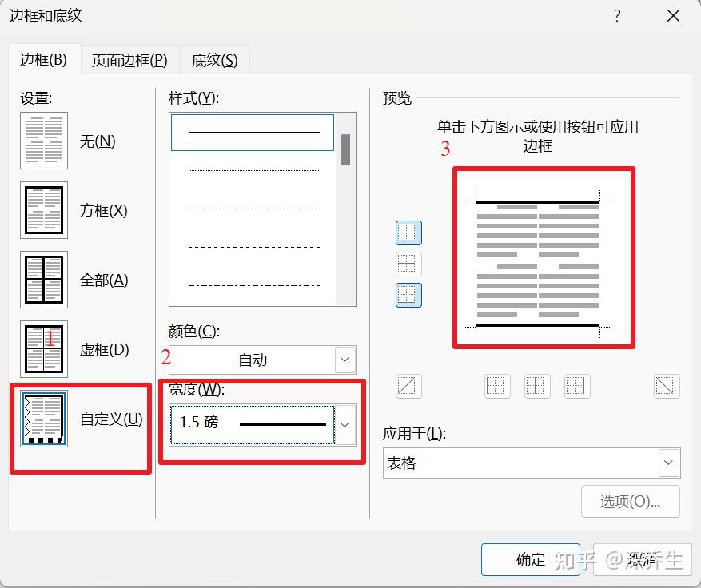Click the 自定义(U) label text
The image size is (701, 588).
pos(111,419)
